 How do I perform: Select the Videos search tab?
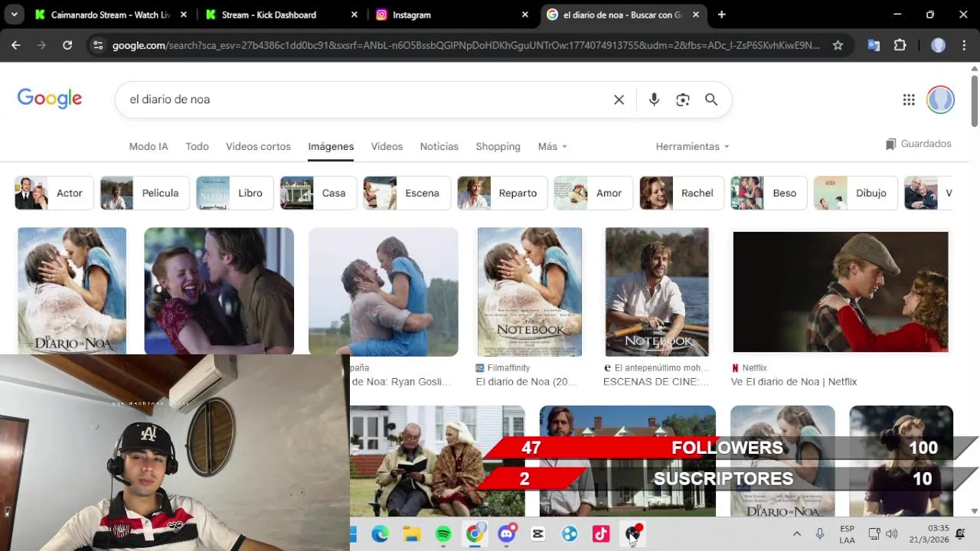(387, 146)
